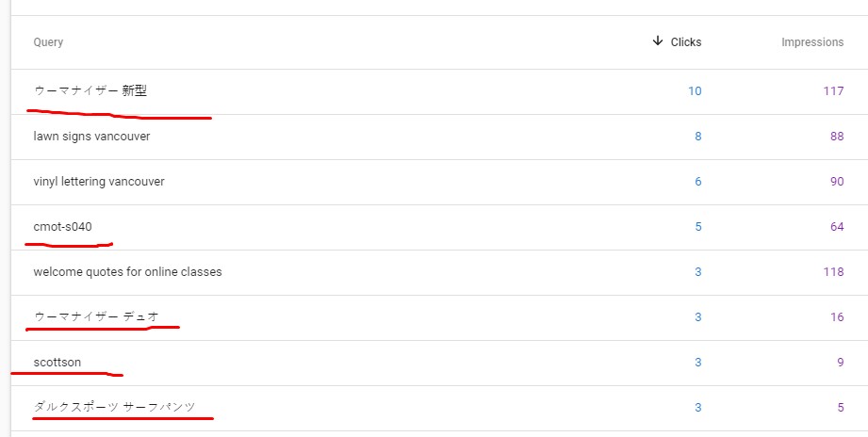The image size is (868, 437).
Task: Select the 'lawn signs vancouver' query
Action: pos(91,136)
